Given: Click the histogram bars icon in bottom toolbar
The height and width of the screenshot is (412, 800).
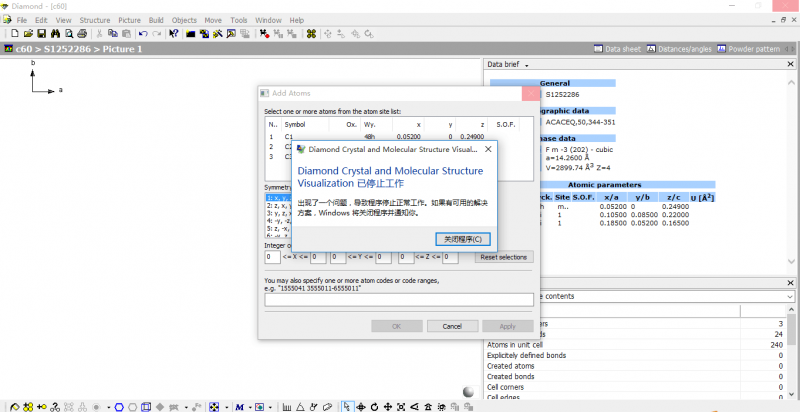Looking at the screenshot, I should tap(287, 407).
